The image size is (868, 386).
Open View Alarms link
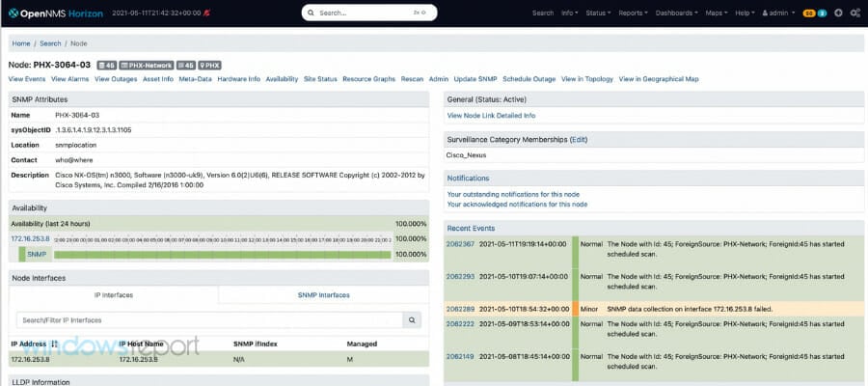coord(69,79)
